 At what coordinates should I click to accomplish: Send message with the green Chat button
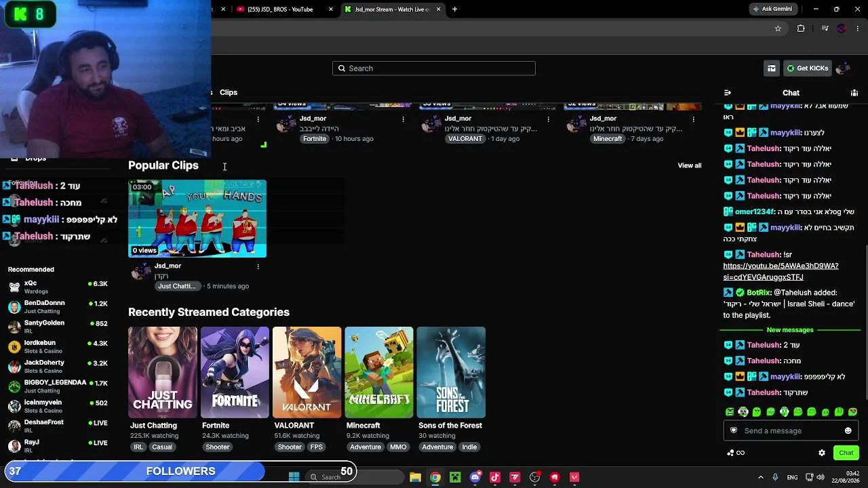(x=846, y=453)
